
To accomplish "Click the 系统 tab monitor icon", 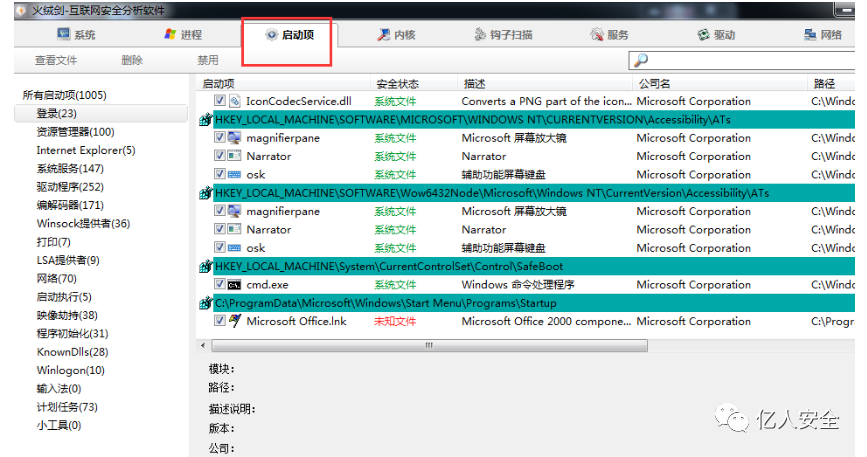I will pyautogui.click(x=64, y=34).
